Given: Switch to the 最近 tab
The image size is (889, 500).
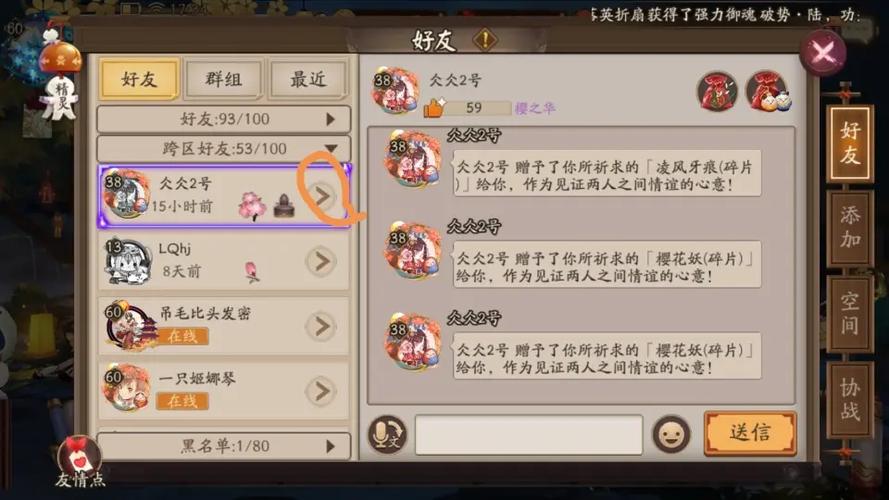Looking at the screenshot, I should [308, 79].
